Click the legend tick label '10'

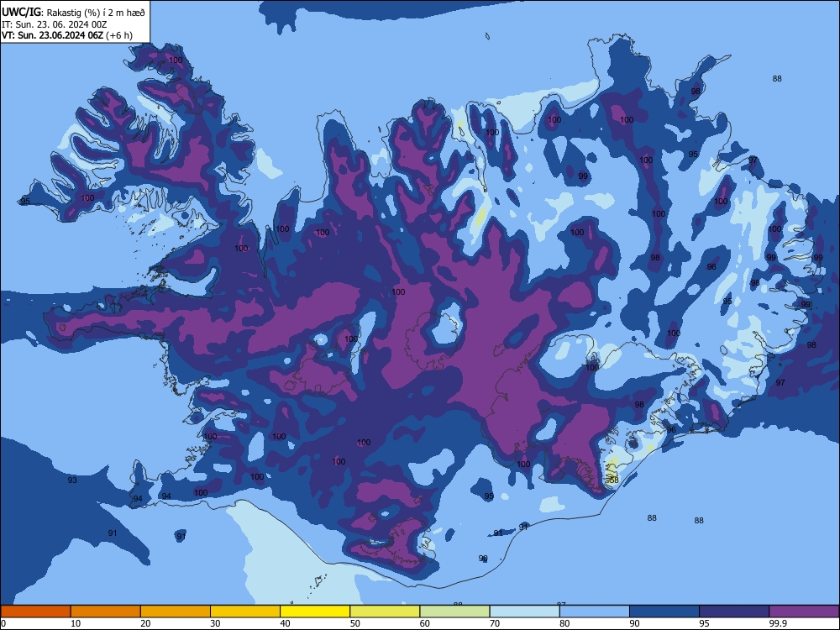click(76, 623)
